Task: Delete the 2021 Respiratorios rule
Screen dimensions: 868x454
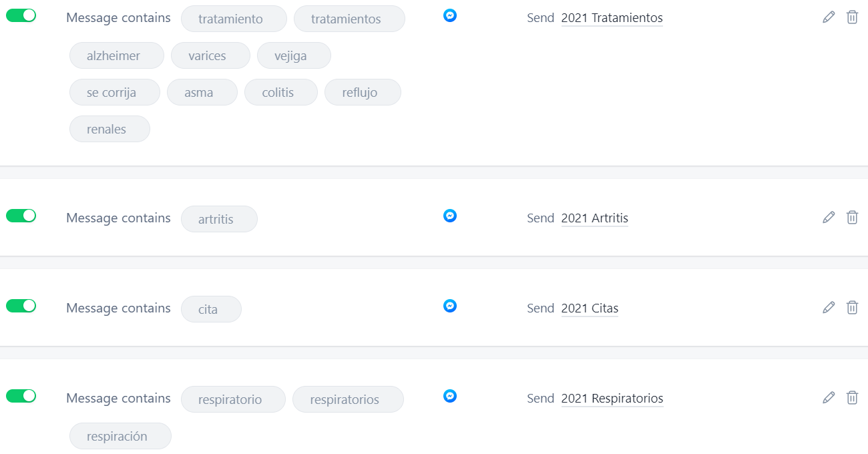Action: pos(852,397)
